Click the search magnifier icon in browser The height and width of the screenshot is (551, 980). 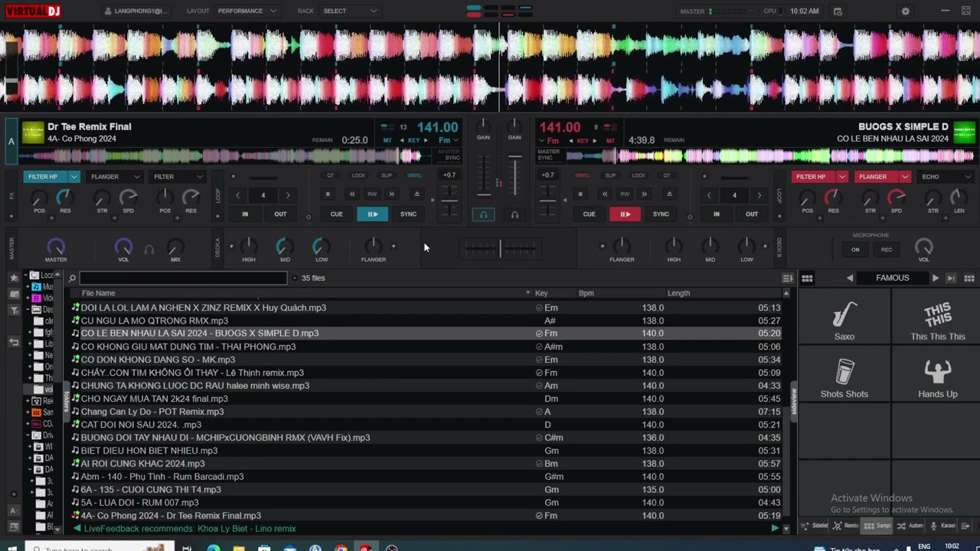pyautogui.click(x=72, y=278)
